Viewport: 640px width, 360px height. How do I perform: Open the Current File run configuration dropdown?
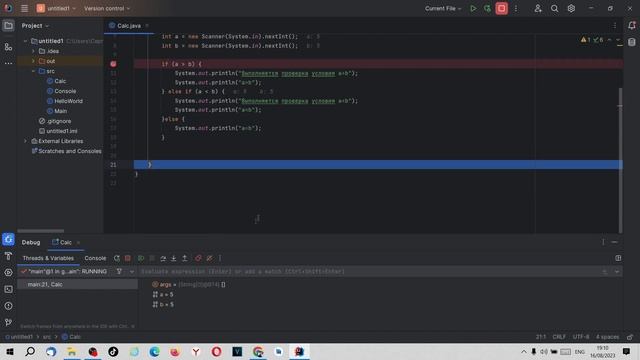[443, 8]
